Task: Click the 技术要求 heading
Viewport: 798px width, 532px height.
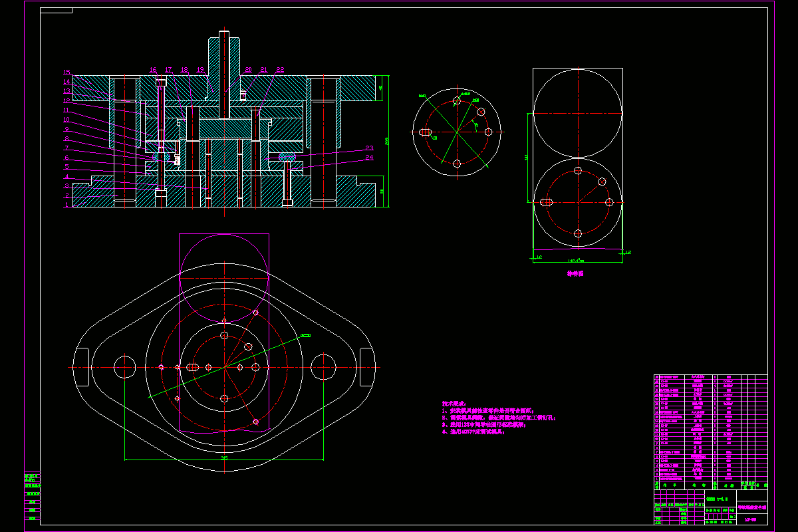Action: 453,404
